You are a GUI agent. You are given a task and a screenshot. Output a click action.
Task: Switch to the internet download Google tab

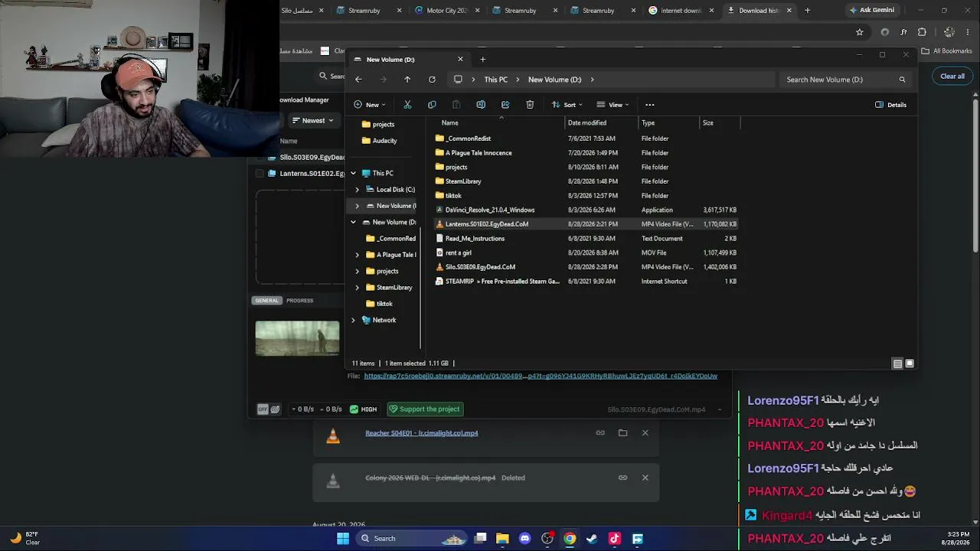click(681, 11)
